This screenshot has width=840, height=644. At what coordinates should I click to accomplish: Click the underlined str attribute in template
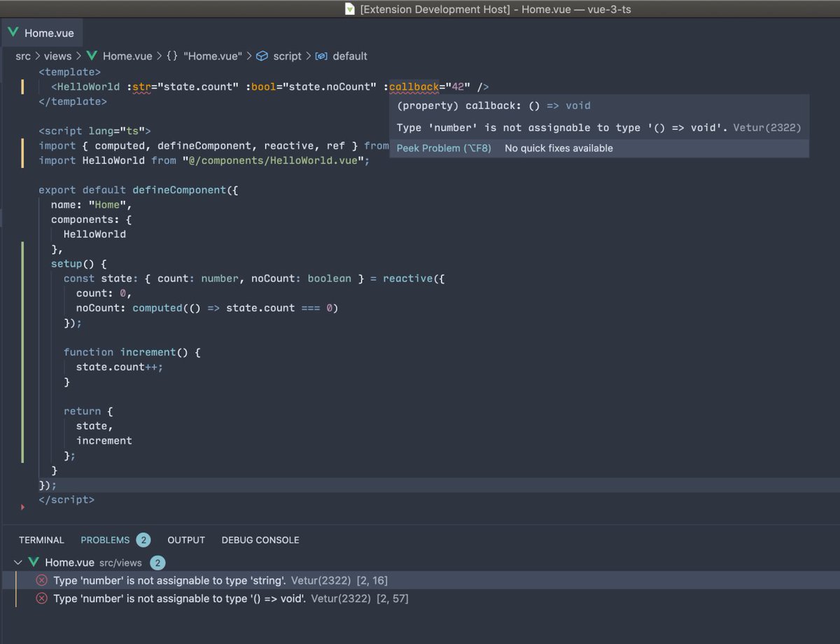point(141,87)
